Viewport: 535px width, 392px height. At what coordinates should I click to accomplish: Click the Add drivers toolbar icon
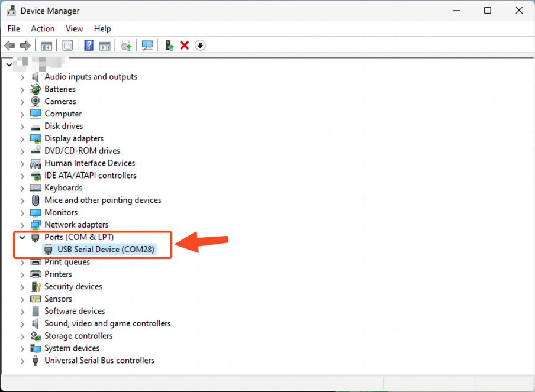click(x=169, y=46)
